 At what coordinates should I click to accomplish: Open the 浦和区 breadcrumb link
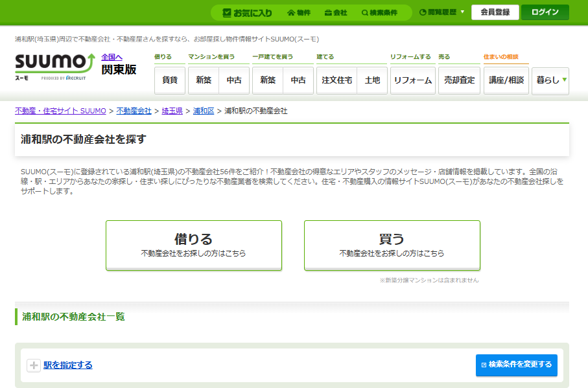(204, 111)
